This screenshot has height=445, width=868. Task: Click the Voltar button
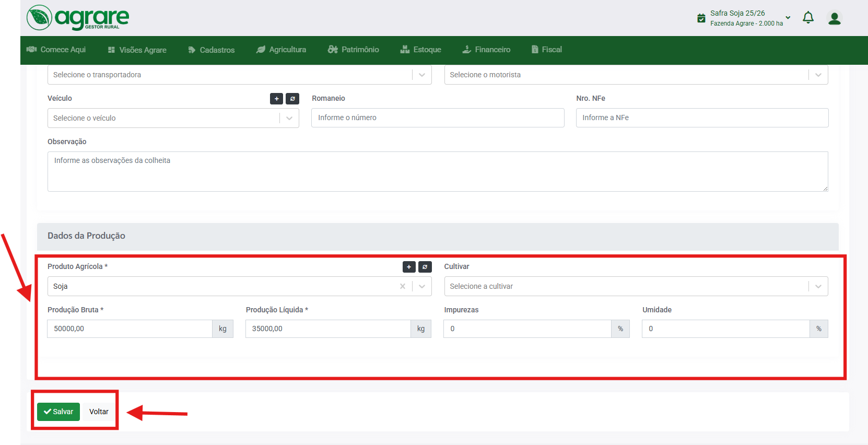tap(99, 412)
